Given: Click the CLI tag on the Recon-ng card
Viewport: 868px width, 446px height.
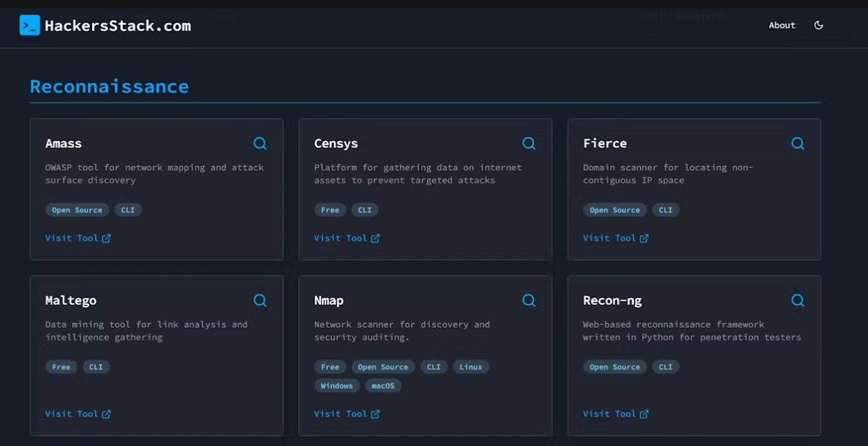Looking at the screenshot, I should click(666, 367).
